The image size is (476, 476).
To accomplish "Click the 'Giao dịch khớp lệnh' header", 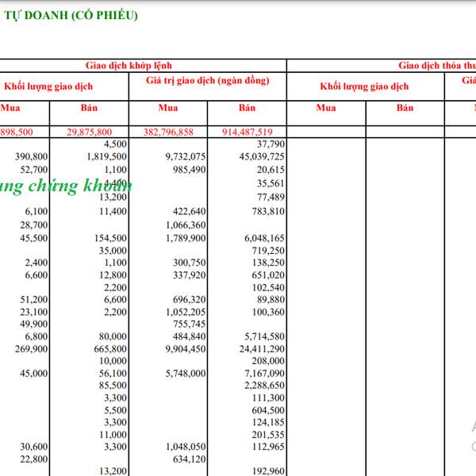I will [129, 66].
